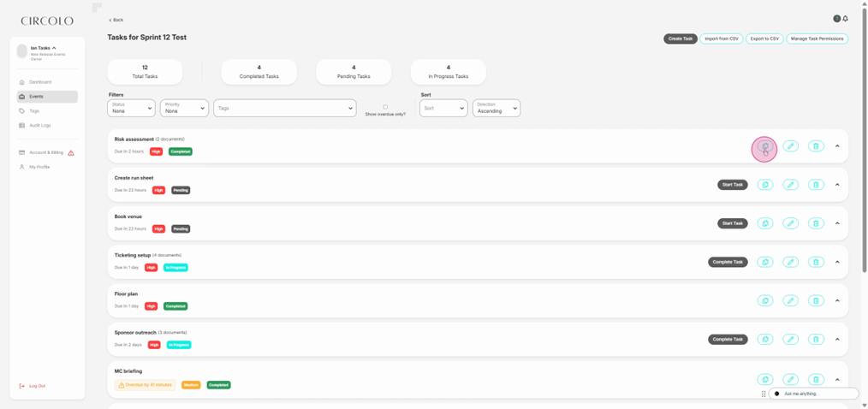
Task: Enable the Show overdue only checkbox
Action: [x=385, y=107]
